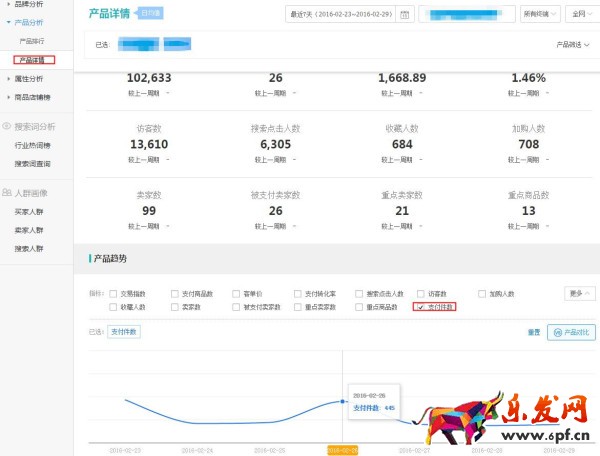Go to 产品排行 in sidebar
The height and width of the screenshot is (456, 600).
coord(32,40)
